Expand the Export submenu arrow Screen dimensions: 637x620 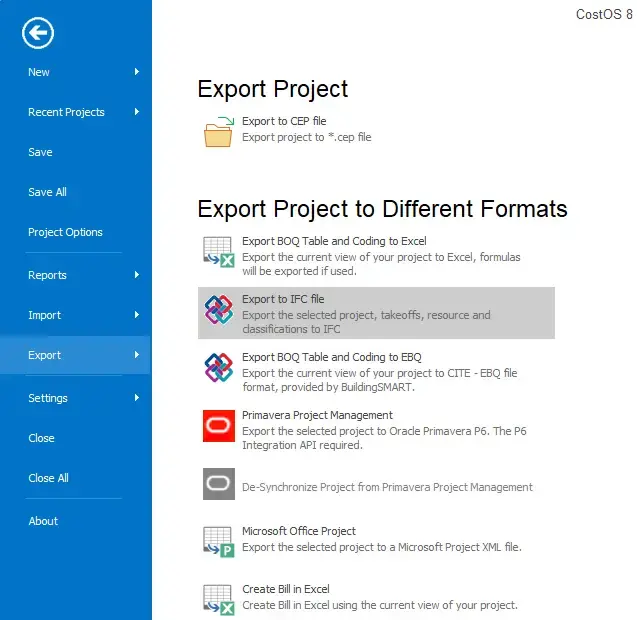coord(136,355)
